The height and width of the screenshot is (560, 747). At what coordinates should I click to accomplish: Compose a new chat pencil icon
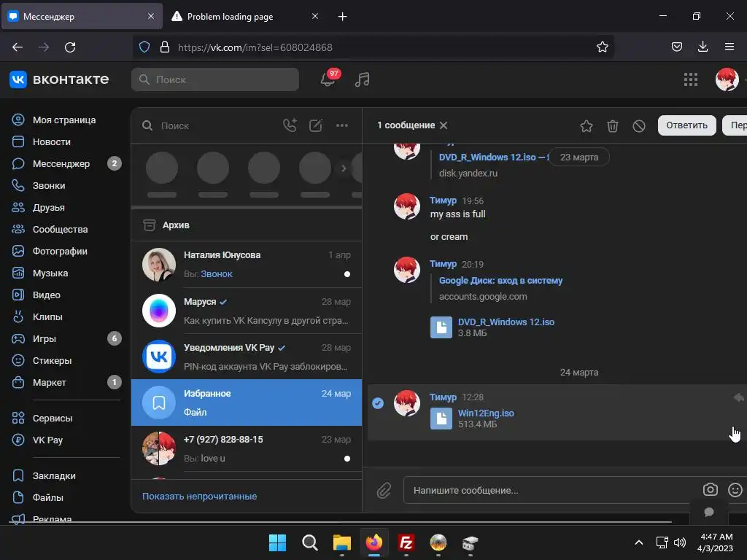315,125
